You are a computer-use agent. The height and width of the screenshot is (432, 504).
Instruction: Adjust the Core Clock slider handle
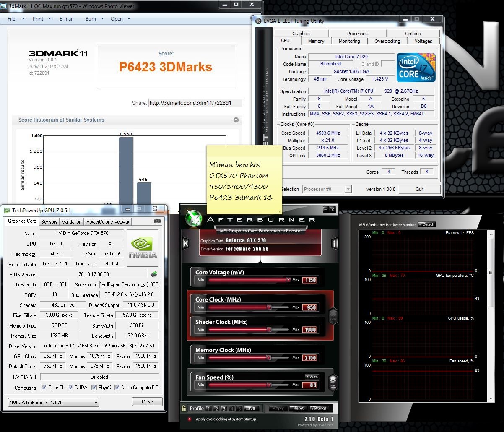tap(269, 307)
